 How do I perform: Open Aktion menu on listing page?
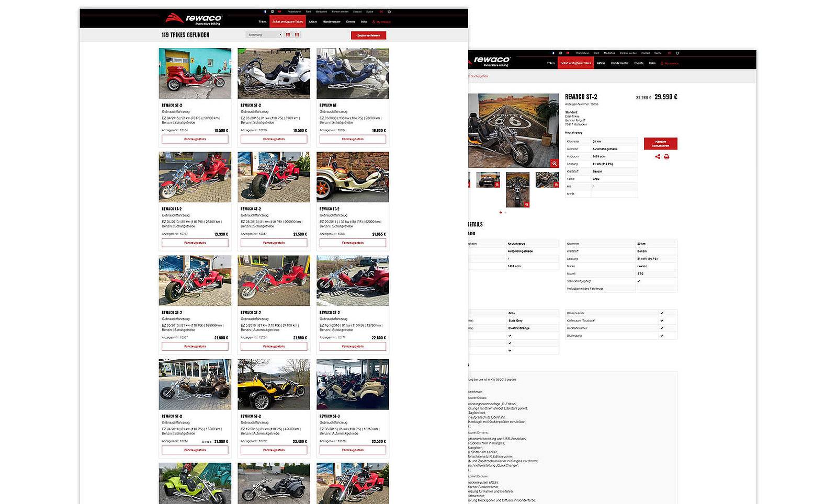(x=313, y=22)
